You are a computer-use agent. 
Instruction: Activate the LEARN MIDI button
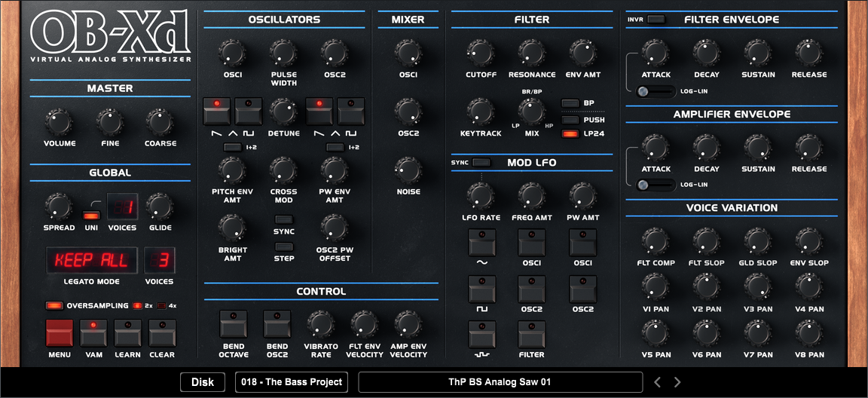tap(128, 332)
